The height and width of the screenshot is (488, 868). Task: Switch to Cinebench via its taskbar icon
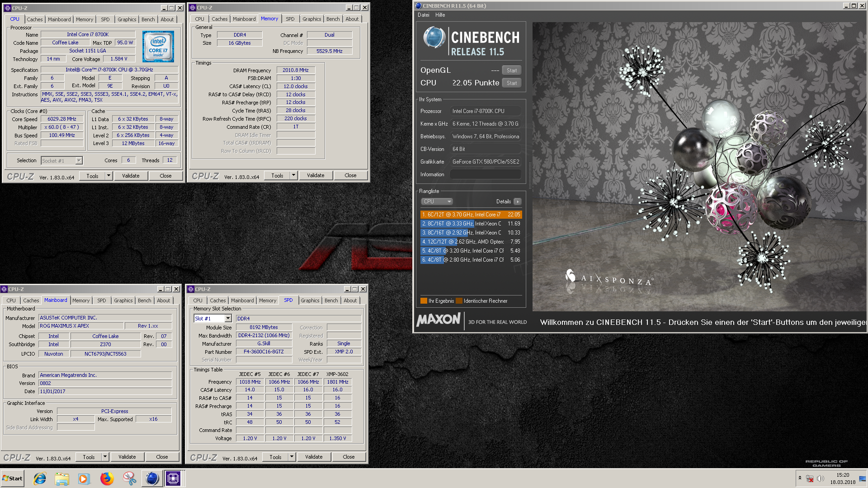click(152, 479)
